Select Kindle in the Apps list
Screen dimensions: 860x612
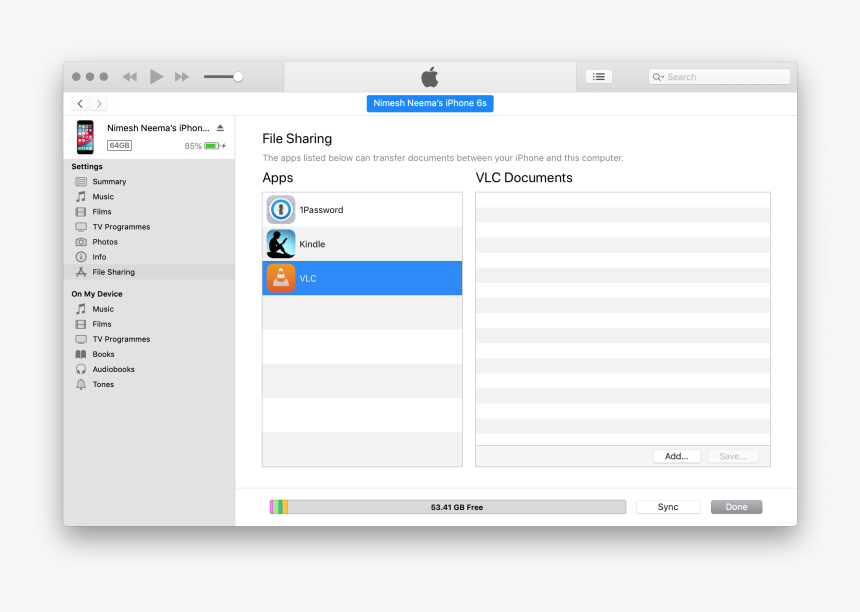click(362, 244)
